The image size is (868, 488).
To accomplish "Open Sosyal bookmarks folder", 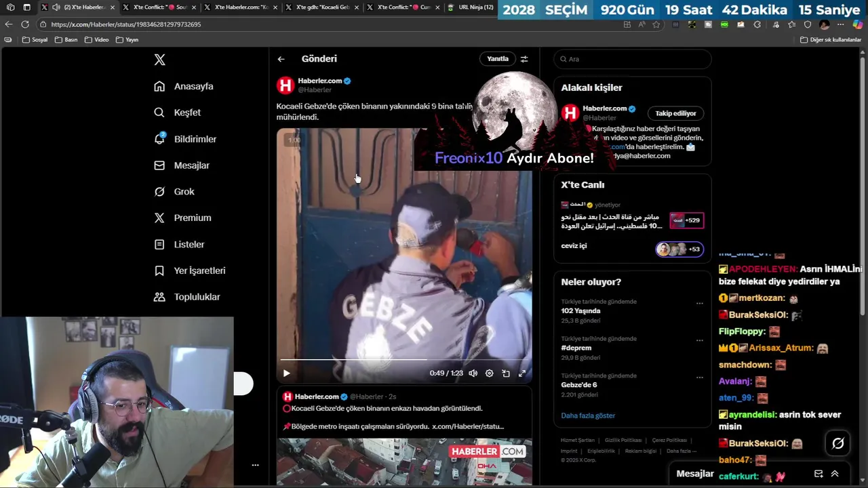I will coord(35,40).
